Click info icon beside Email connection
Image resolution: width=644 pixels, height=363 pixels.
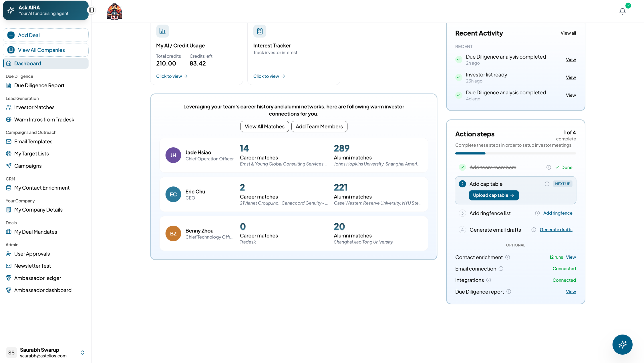501,269
